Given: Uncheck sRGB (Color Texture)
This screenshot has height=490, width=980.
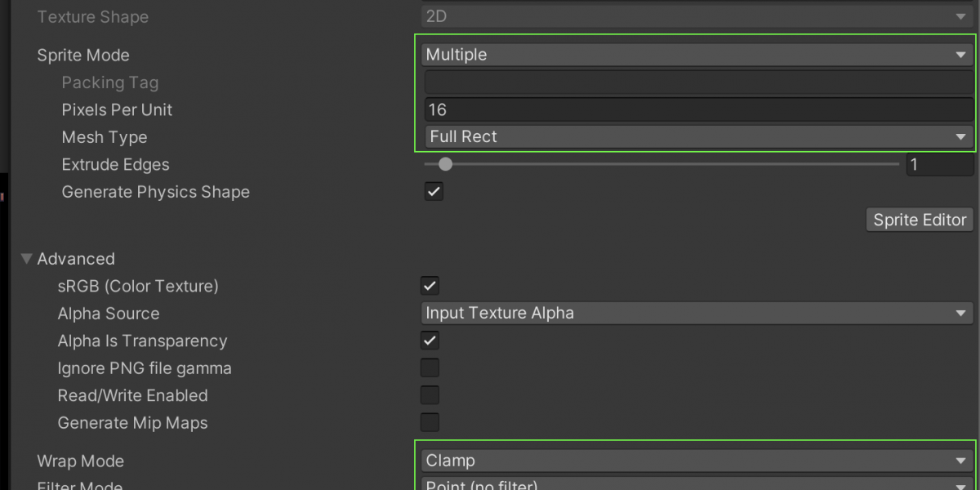Looking at the screenshot, I should coord(430,286).
